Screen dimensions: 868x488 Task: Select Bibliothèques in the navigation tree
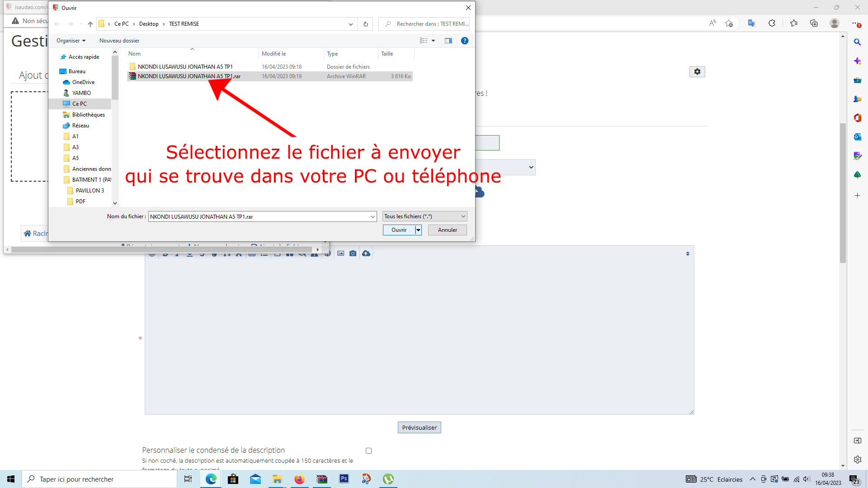pos(88,115)
